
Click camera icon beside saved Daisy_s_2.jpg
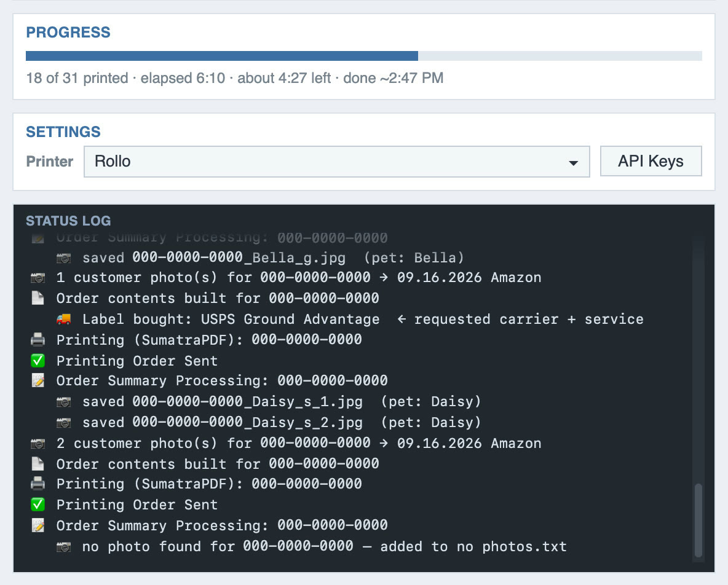(63, 423)
